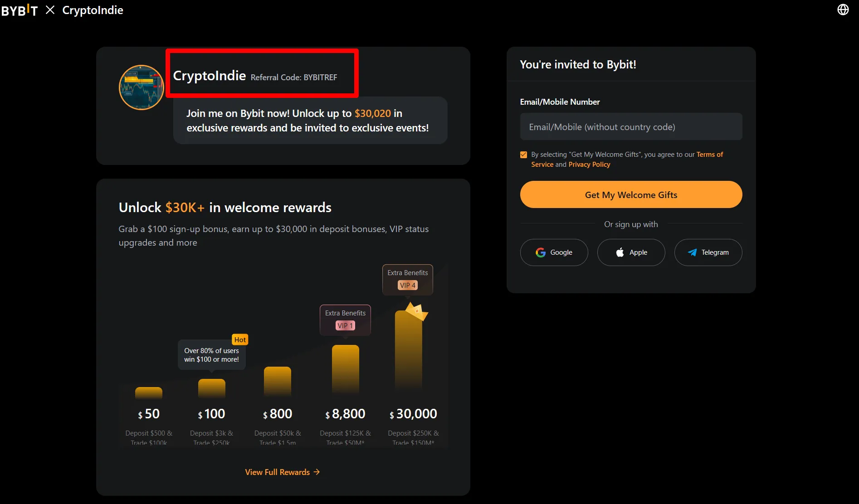Select the $800 reward tier amount
This screenshot has height=504, width=859.
tap(278, 414)
